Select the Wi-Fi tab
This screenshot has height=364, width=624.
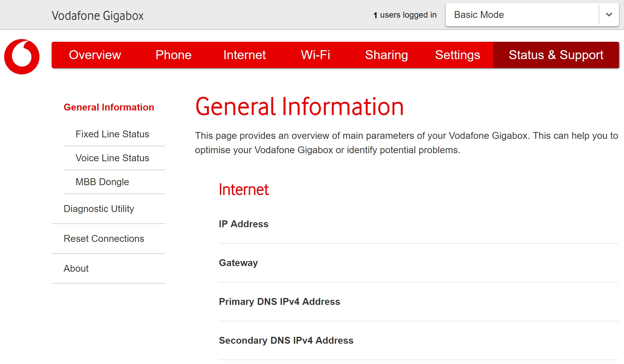[315, 55]
